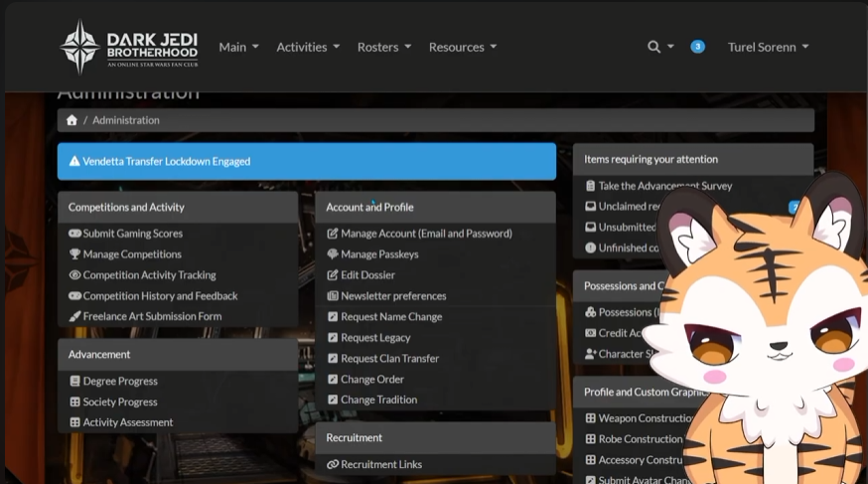Screen dimensions: 868x484
Task: Click the Vendetta Transfer Lockdown Engaged banner
Action: (307, 161)
